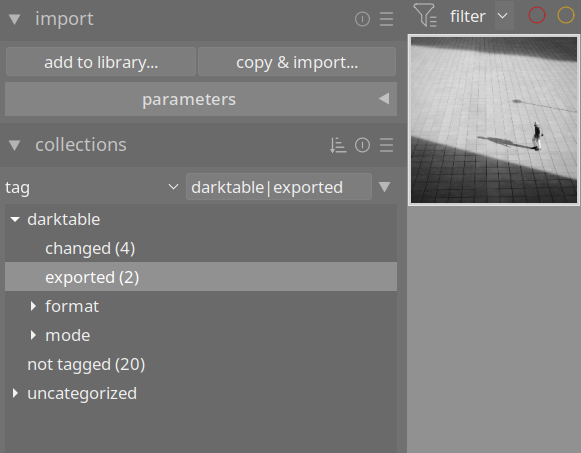Open the rule options triangle beside darktable|exported

pos(385,187)
